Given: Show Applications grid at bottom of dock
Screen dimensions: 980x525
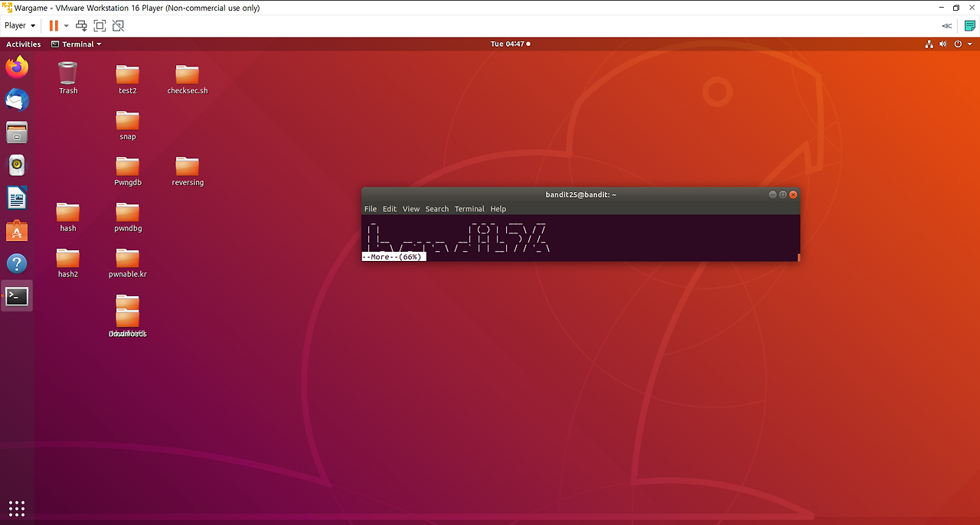Looking at the screenshot, I should (17, 508).
